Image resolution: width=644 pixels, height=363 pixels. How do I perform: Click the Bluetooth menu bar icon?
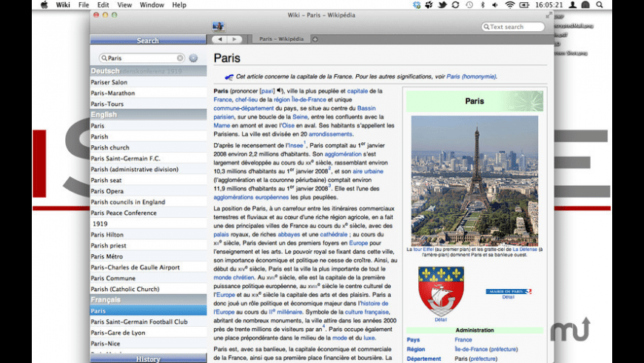coord(483,5)
